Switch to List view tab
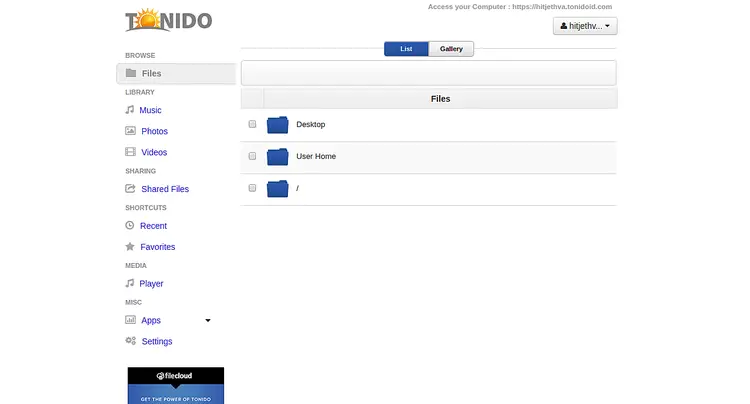The width and height of the screenshot is (750, 404). click(x=406, y=49)
